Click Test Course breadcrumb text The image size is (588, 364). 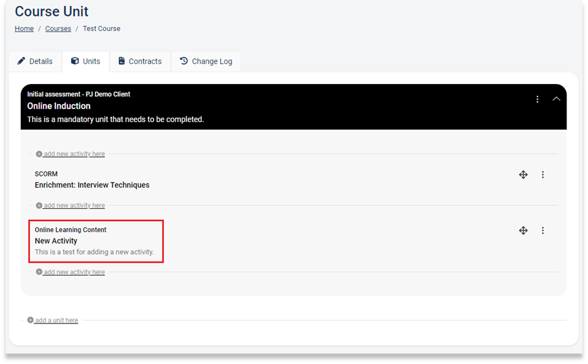102,28
